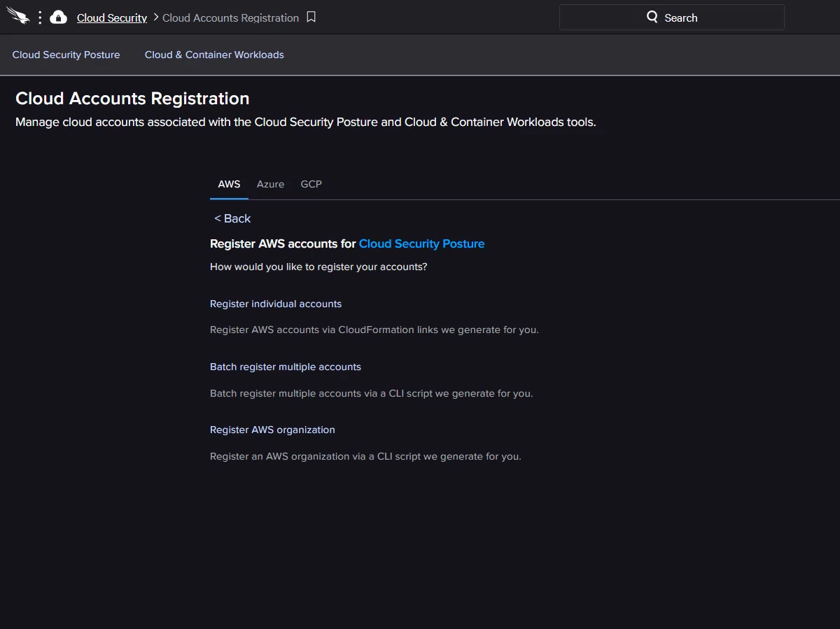The image size is (840, 629).
Task: Click the Search field
Action: click(672, 17)
